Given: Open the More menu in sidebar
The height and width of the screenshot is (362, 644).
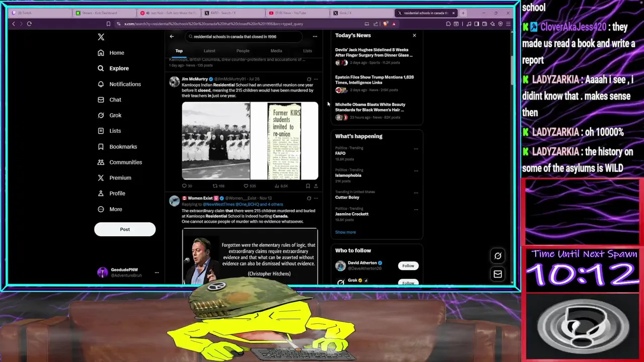Looking at the screenshot, I should point(110,209).
